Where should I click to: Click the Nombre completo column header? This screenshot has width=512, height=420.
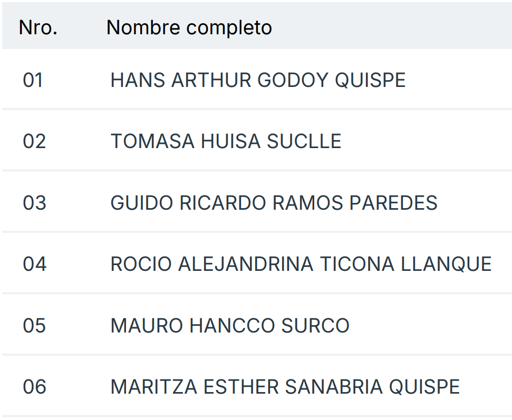pos(189,28)
